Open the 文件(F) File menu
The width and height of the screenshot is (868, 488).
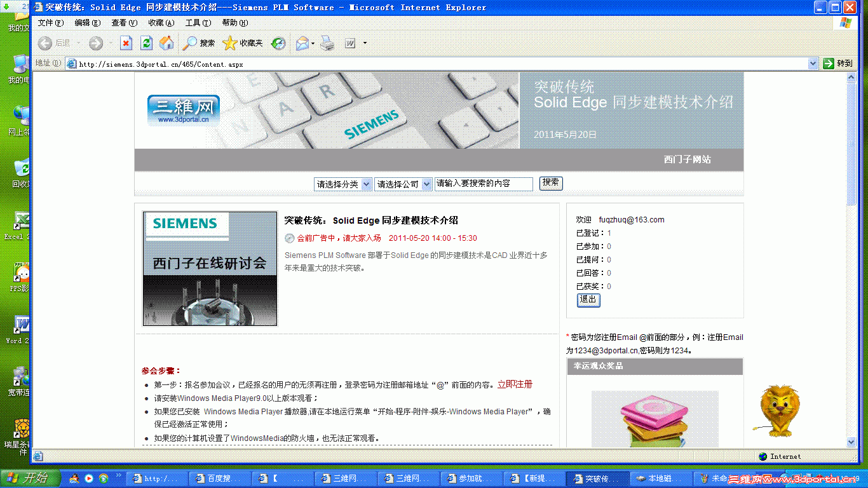tap(51, 23)
